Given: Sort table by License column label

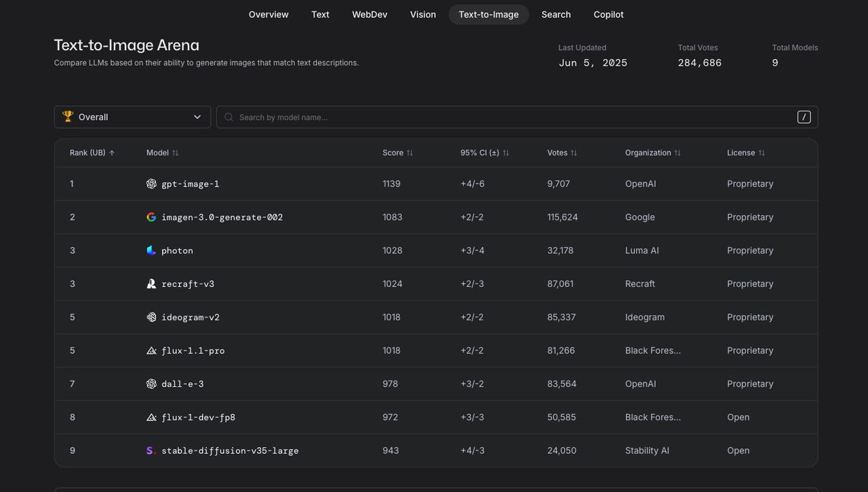Looking at the screenshot, I should (x=741, y=153).
